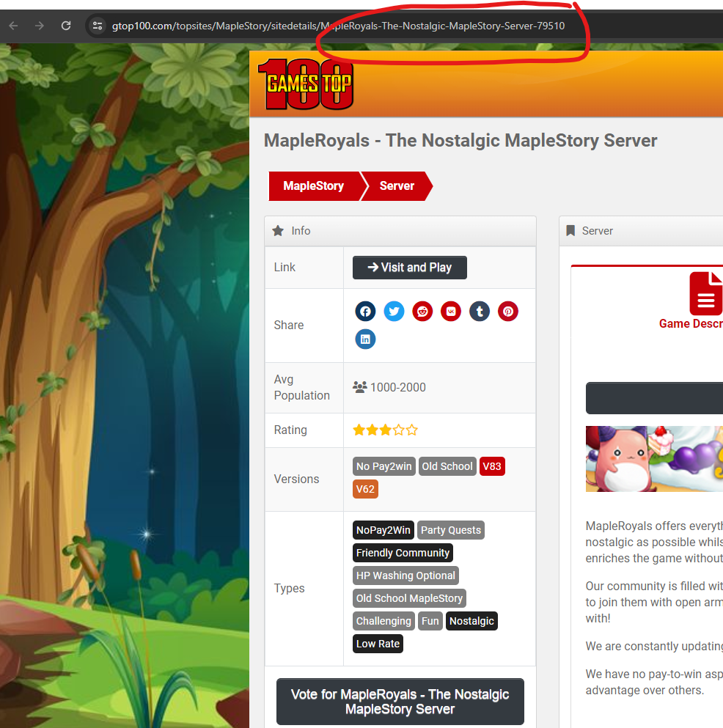Image resolution: width=723 pixels, height=728 pixels.
Task: Click the V62 version tag
Action: [365, 490]
